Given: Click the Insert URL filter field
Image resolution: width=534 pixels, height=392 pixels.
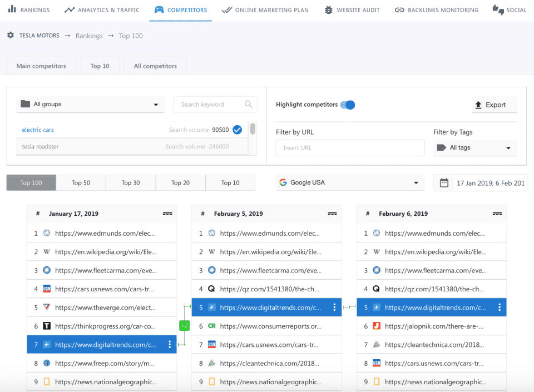Looking at the screenshot, I should tap(350, 148).
